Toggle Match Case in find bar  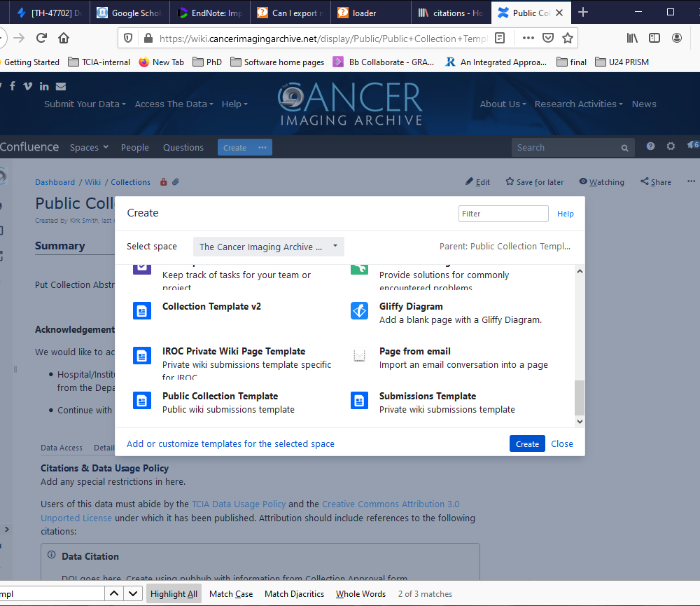coord(231,593)
